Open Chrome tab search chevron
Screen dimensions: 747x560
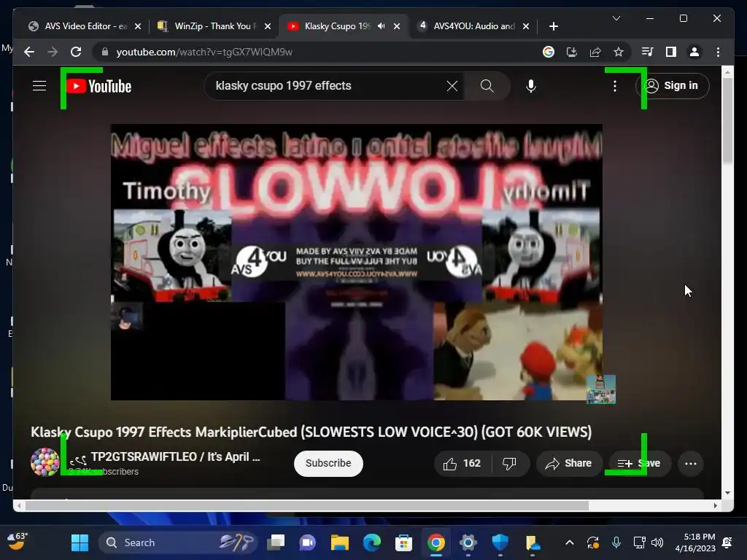tap(616, 18)
